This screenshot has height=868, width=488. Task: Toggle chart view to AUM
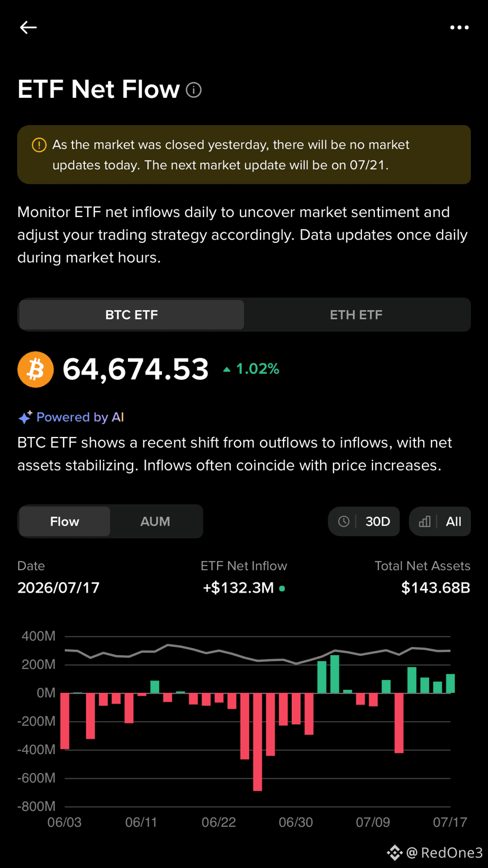[155, 521]
